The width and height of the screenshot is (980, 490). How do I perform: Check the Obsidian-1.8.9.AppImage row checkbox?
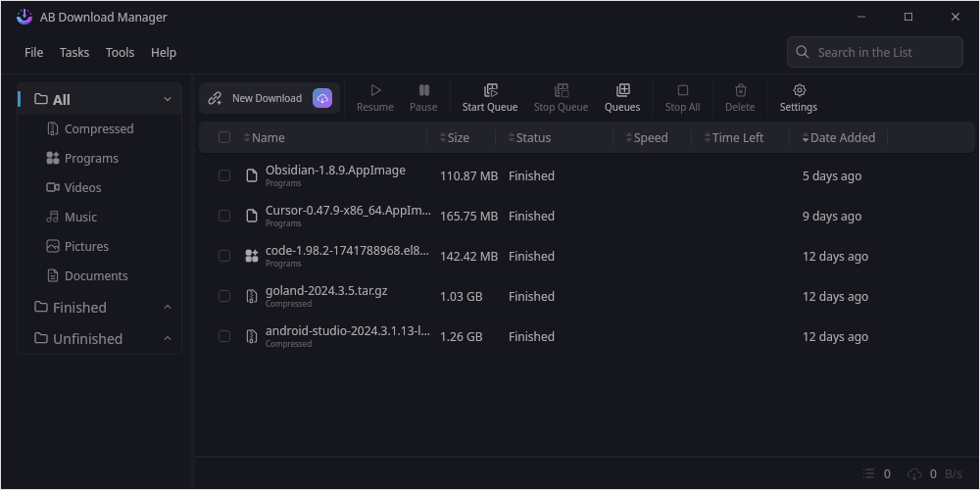point(224,175)
